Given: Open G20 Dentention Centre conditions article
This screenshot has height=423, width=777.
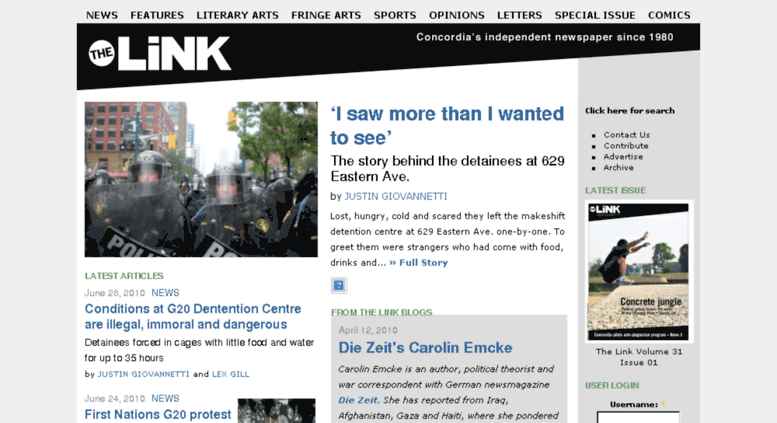Looking at the screenshot, I should coord(193,317).
